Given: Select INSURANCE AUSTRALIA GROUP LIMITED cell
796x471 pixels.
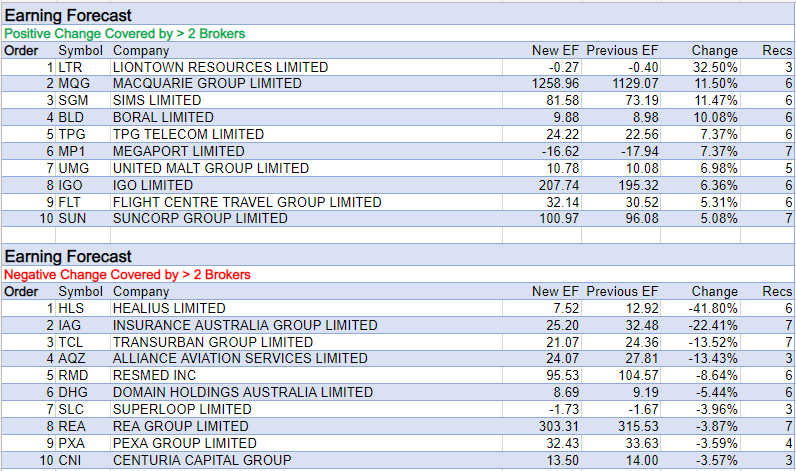Looking at the screenshot, I should point(245,325).
